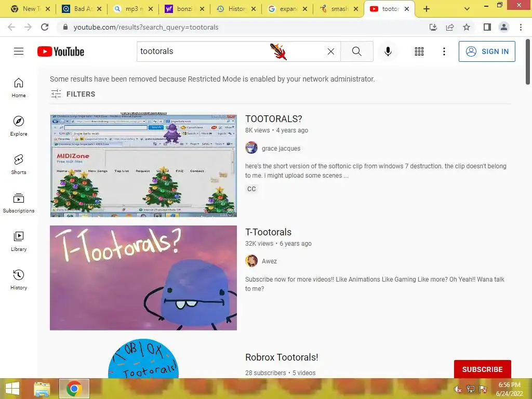Switch to the smash tab
The image size is (532, 399).
[x=339, y=9]
